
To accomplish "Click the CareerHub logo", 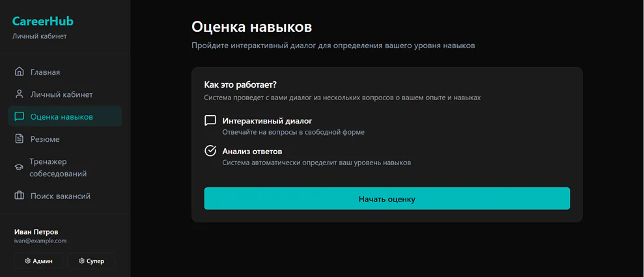I will (43, 21).
